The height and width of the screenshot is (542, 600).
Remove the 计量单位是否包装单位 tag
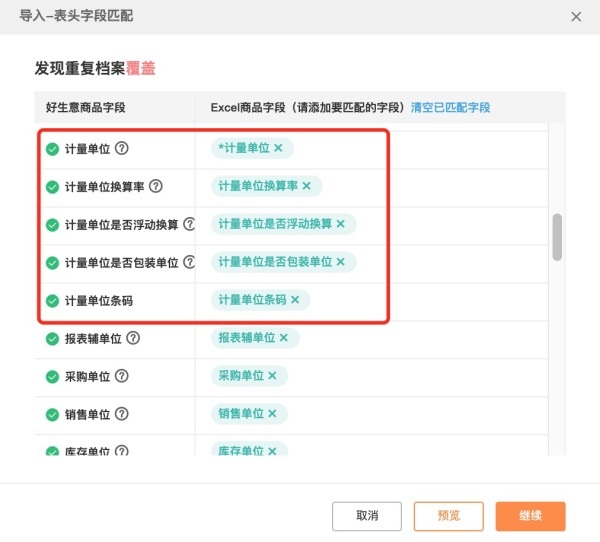point(340,262)
